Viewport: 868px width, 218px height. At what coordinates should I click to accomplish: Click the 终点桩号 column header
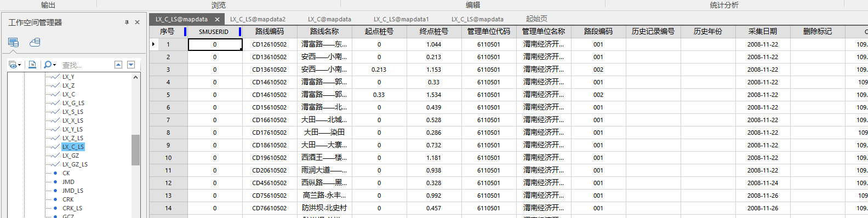tap(434, 32)
